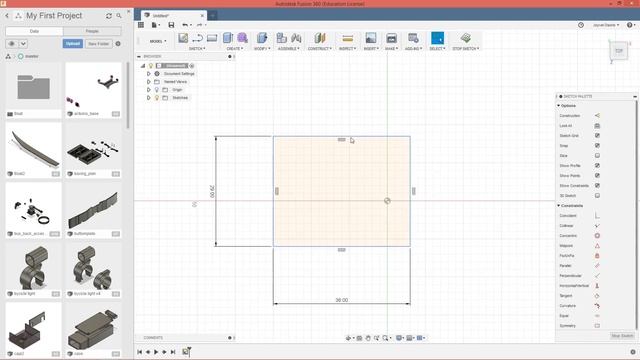This screenshot has height=360, width=640.
Task: Click the Insert image icon
Action: (371, 38)
